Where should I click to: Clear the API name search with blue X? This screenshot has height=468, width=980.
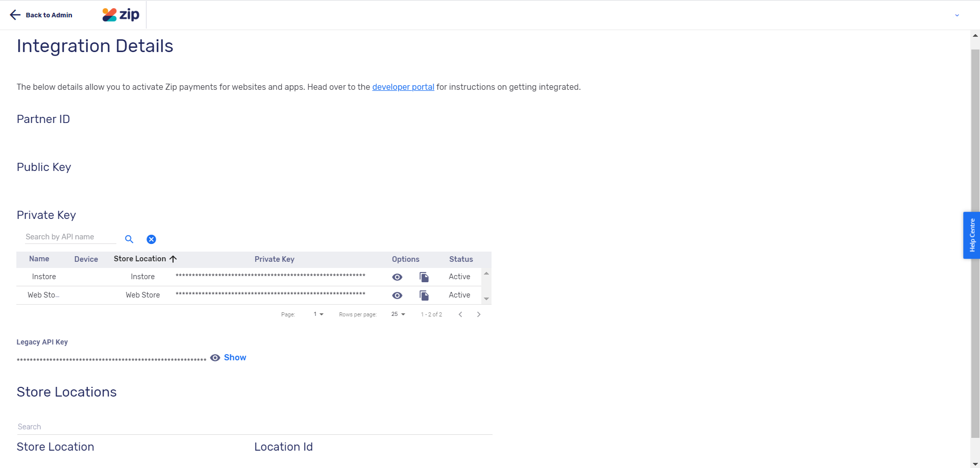pos(151,239)
